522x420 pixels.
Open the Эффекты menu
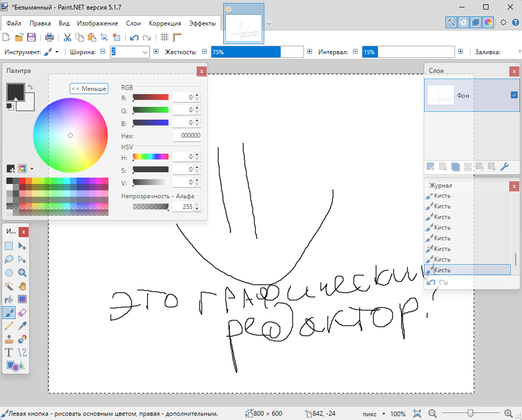tap(203, 23)
